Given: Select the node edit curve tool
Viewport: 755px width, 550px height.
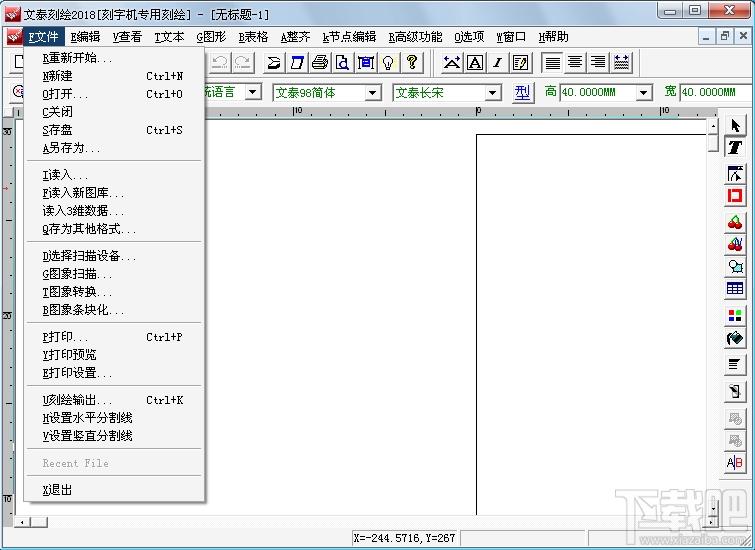Looking at the screenshot, I should pos(735,174).
